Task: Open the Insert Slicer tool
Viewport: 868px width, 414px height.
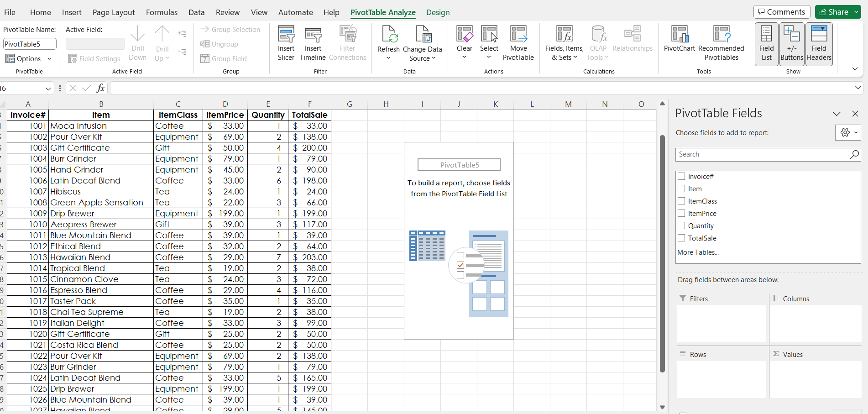Action: click(x=286, y=42)
